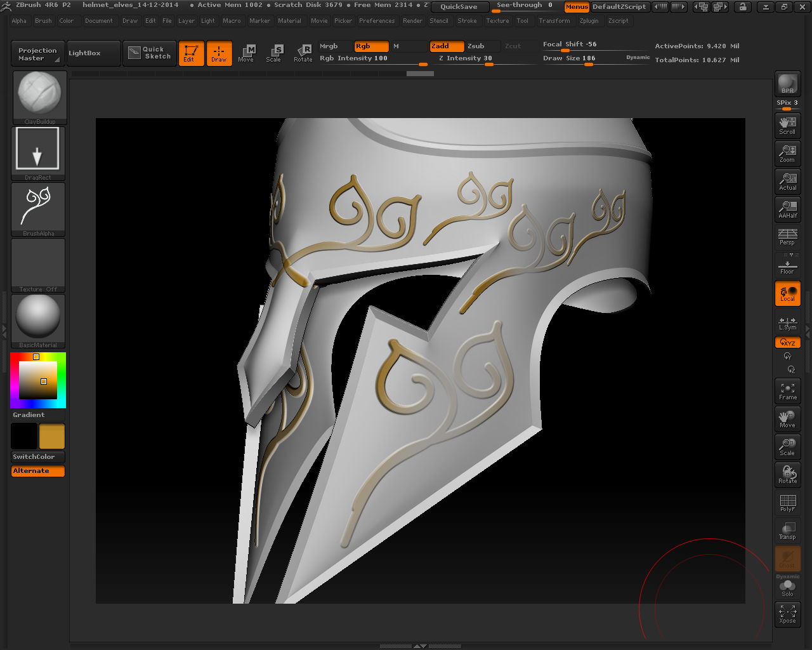Open the Document menu
This screenshot has height=650, width=812.
(99, 21)
